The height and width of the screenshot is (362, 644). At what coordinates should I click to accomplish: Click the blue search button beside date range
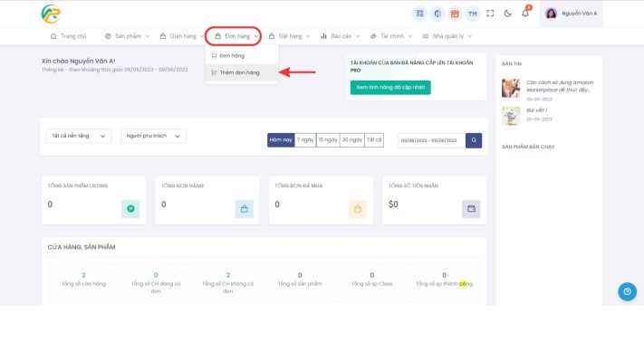474,140
